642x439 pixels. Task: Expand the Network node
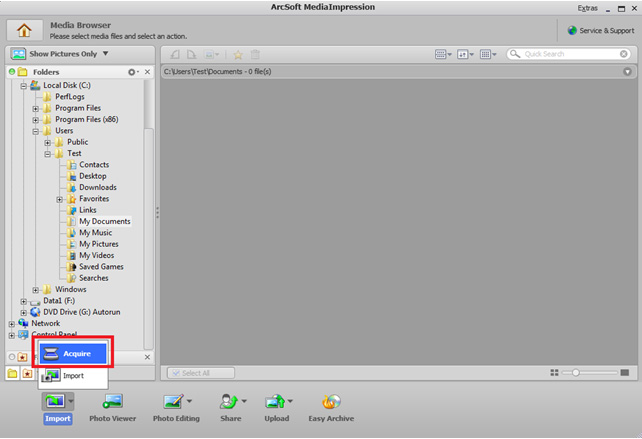pos(11,324)
